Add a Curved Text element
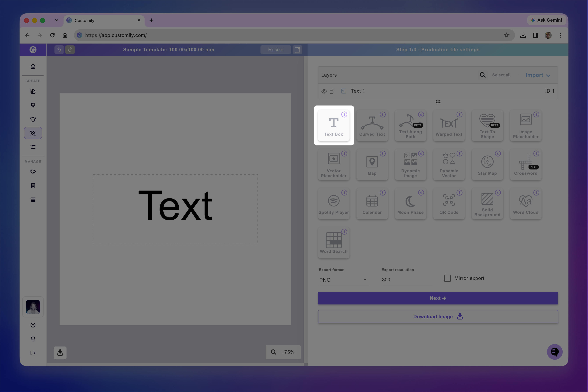This screenshot has width=588, height=392. pyautogui.click(x=372, y=126)
